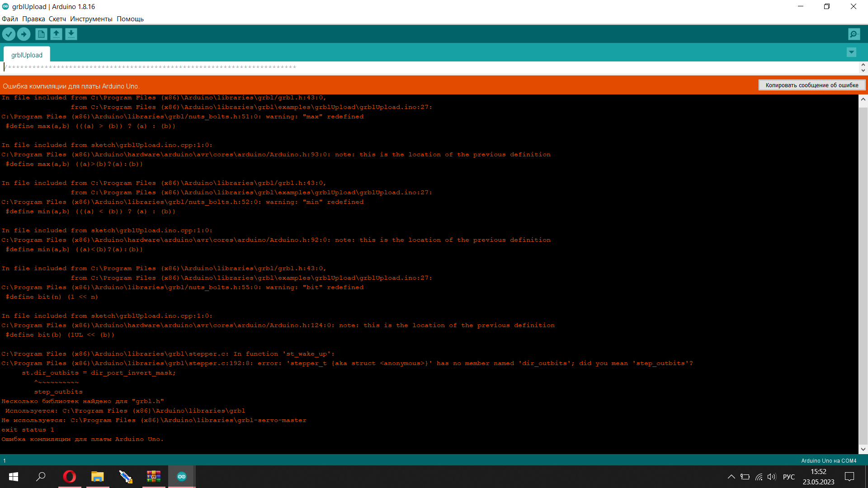The height and width of the screenshot is (488, 868).
Task: Click Копировать сообщение об ошибке button
Action: [x=812, y=85]
